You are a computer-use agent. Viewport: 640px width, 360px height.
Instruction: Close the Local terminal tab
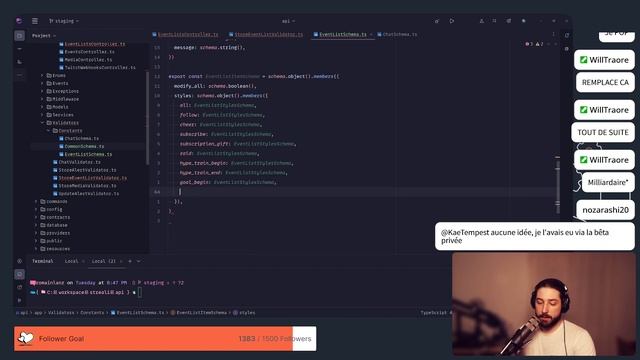pyautogui.click(x=83, y=261)
